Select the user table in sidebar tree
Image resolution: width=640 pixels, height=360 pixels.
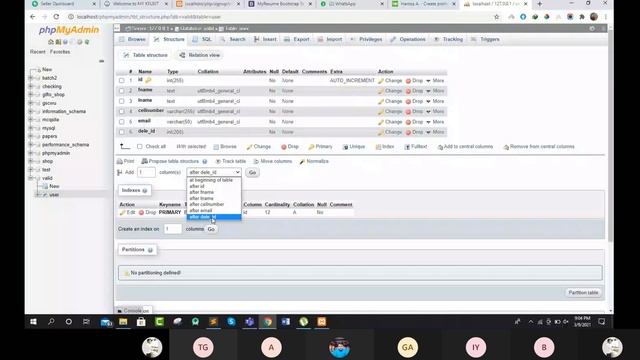[54, 195]
